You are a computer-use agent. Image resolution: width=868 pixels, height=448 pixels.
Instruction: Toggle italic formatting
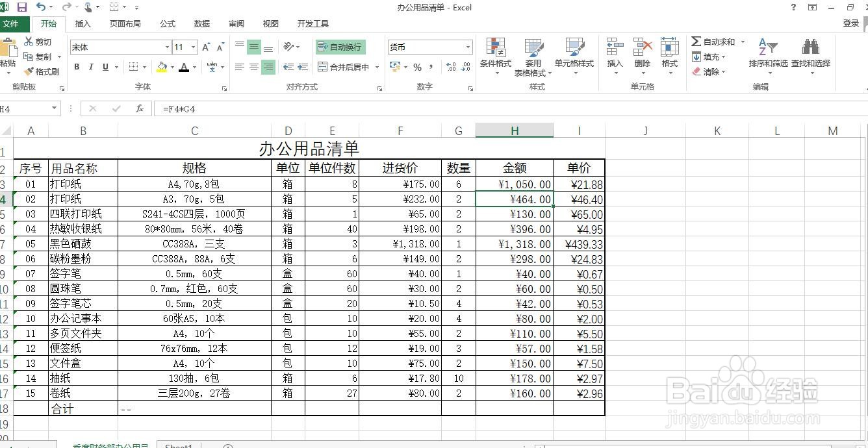91,67
